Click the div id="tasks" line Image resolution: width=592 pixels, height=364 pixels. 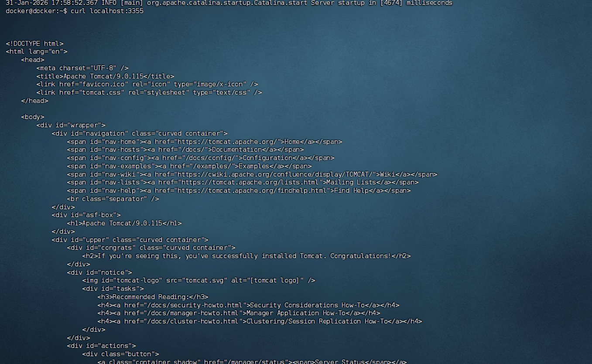tap(113, 289)
